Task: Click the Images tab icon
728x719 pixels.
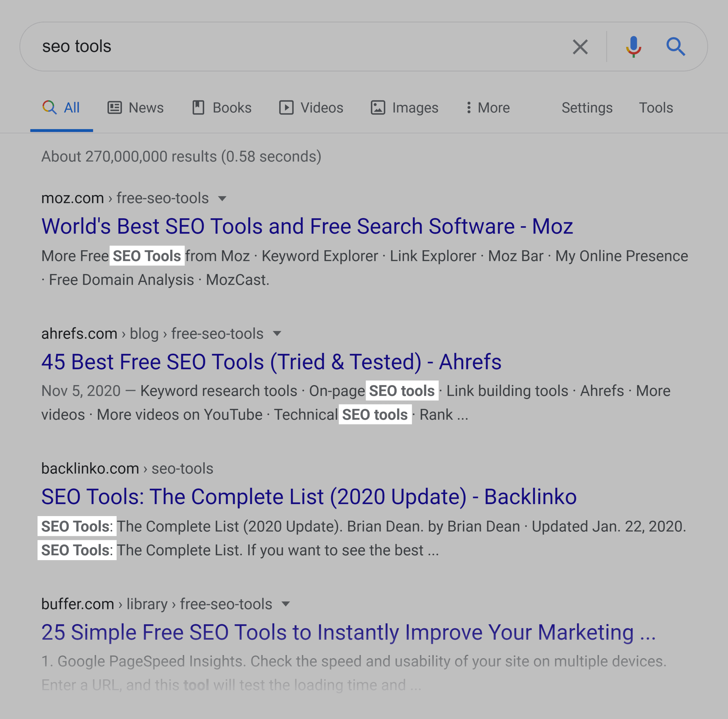Action: click(379, 107)
